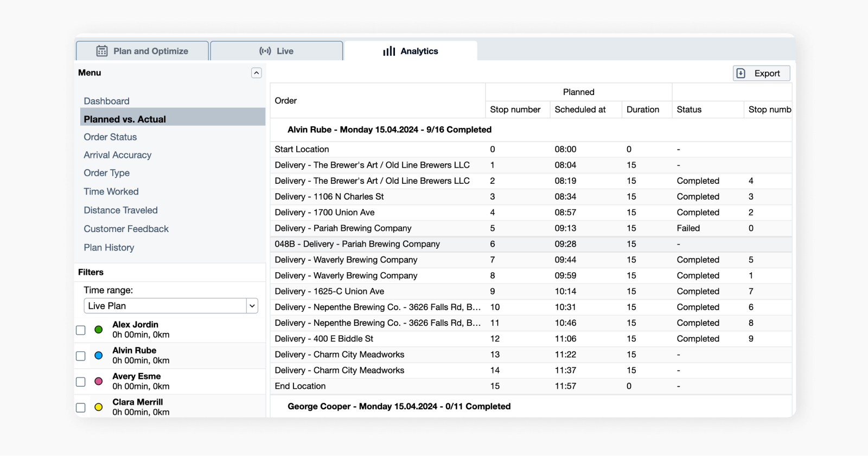Collapse the Alvin Rube route group header
Viewport: 868px width, 456px height.
click(389, 130)
